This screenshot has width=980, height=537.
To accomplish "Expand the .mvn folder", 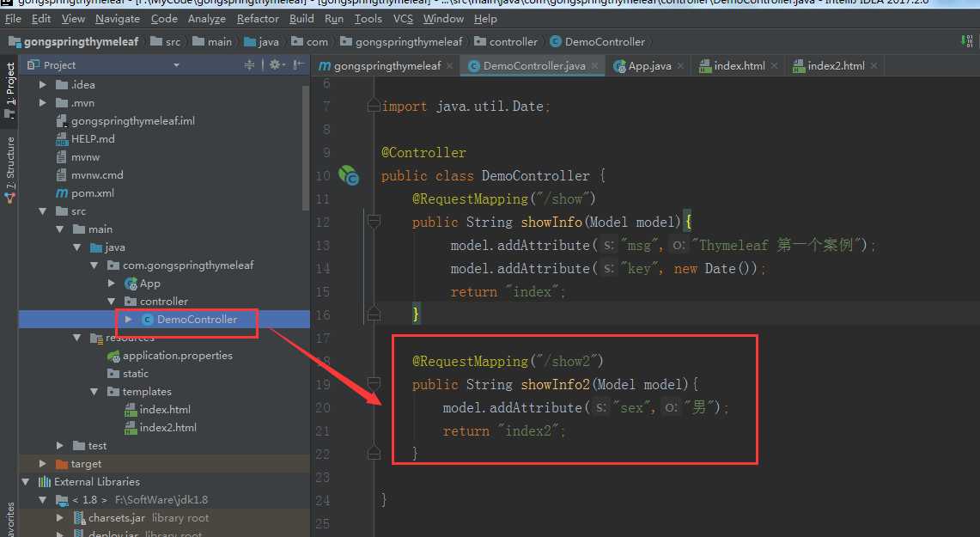I will (x=42, y=102).
